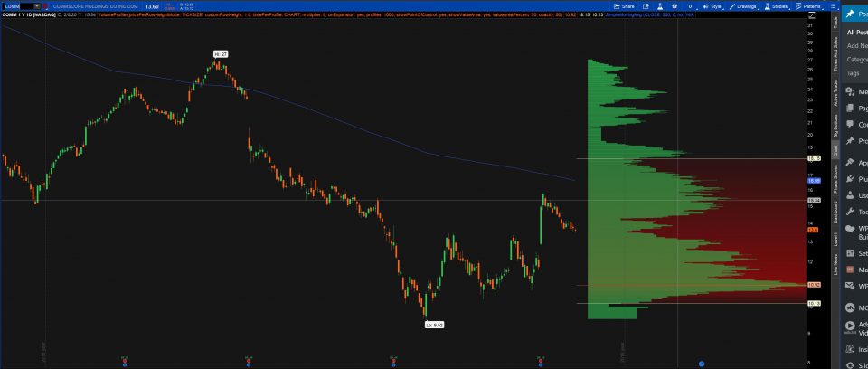Screen dimensions: 868x369
Task: Open the Studies dropdown
Action: point(777,6)
